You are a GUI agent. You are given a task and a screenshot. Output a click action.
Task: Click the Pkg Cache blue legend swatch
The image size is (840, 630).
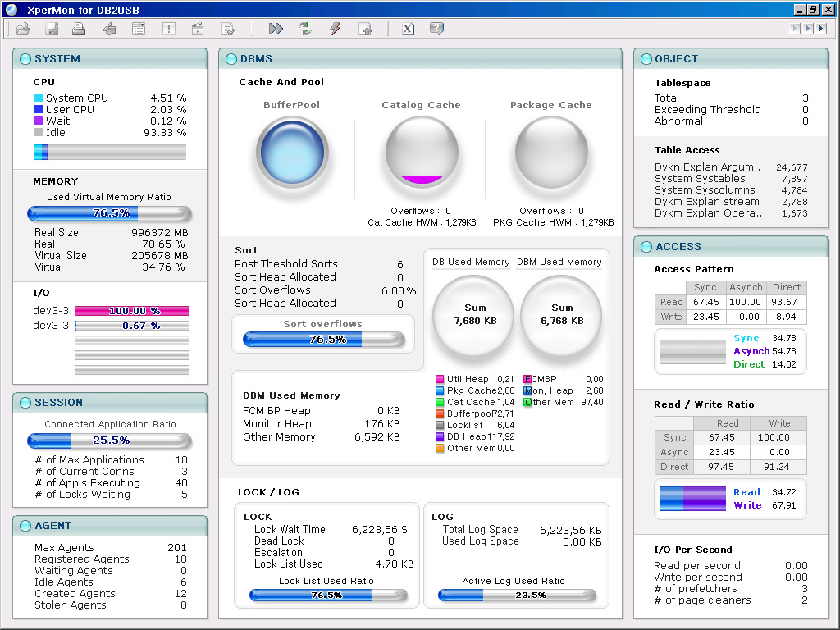coord(440,391)
